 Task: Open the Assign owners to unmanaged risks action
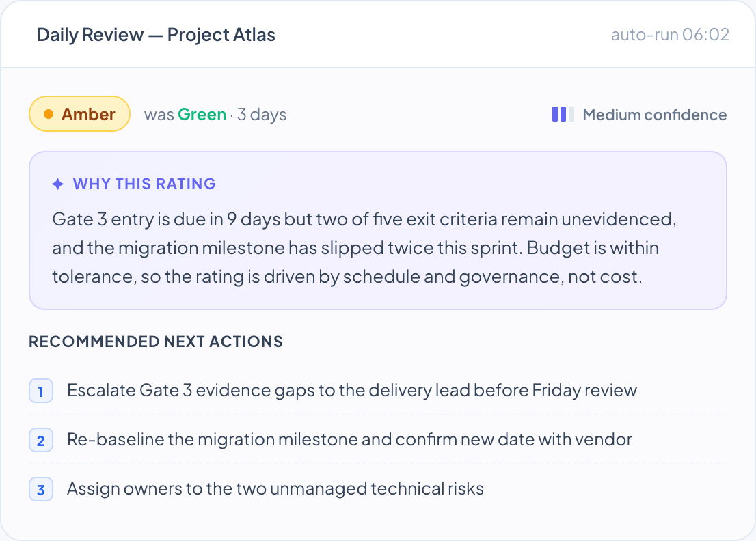pyautogui.click(x=378, y=489)
